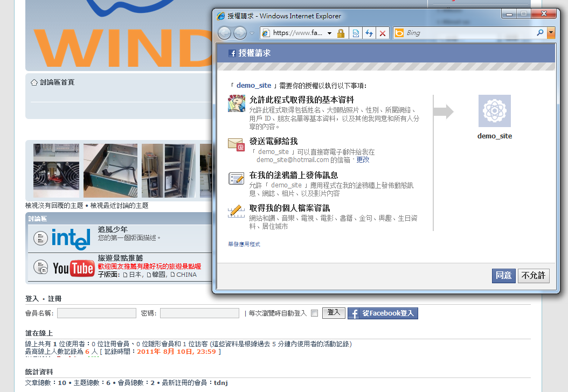The image size is (568, 392).
Task: Open the 旅遊景點推薦 forum
Action: point(120,258)
